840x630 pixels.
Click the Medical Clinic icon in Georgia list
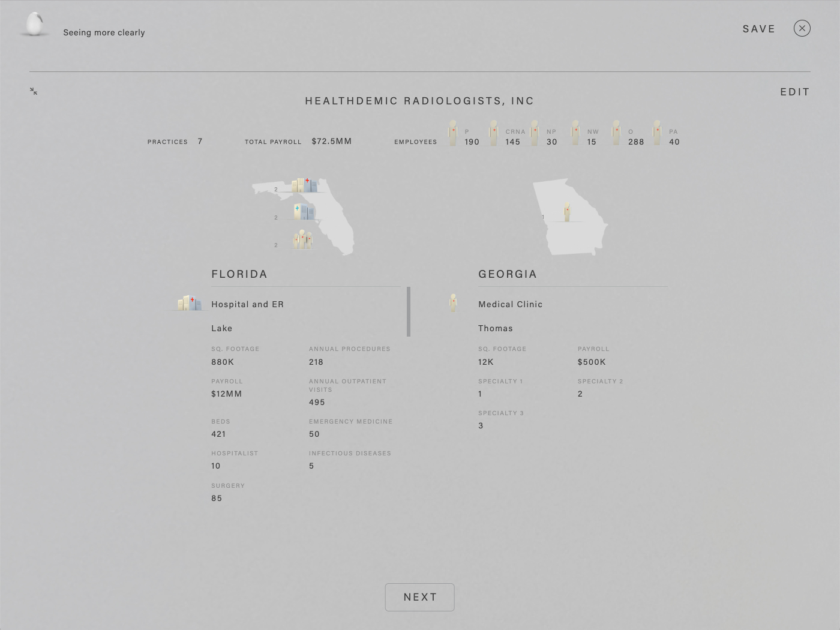point(454,303)
